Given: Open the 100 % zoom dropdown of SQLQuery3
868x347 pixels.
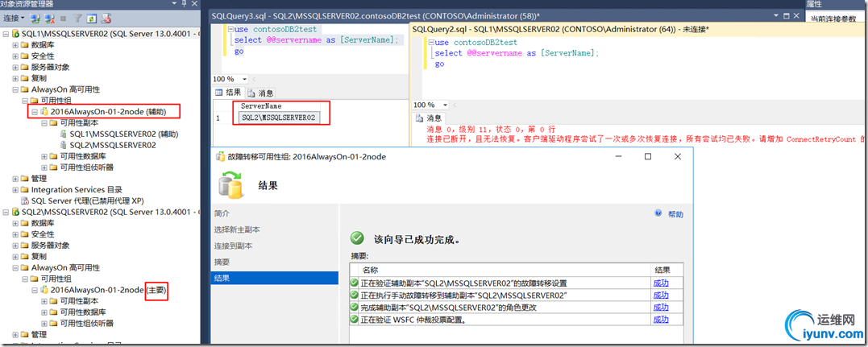Looking at the screenshot, I should (x=245, y=79).
